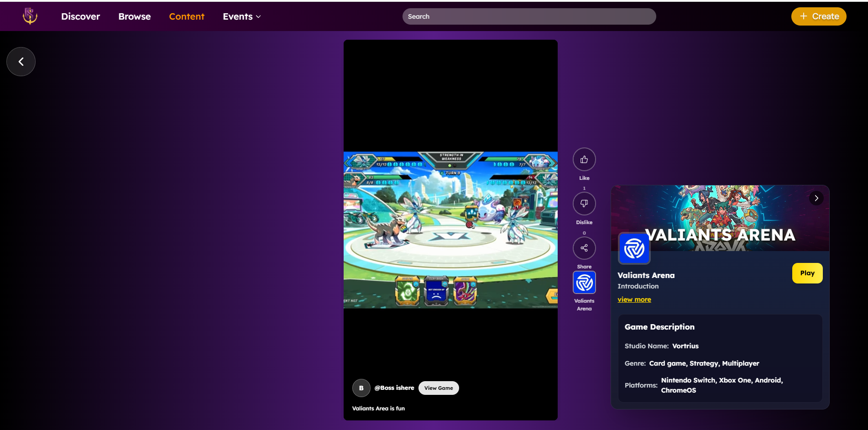Focus the Search input field
Screen dimensions: 868x430
(529, 16)
